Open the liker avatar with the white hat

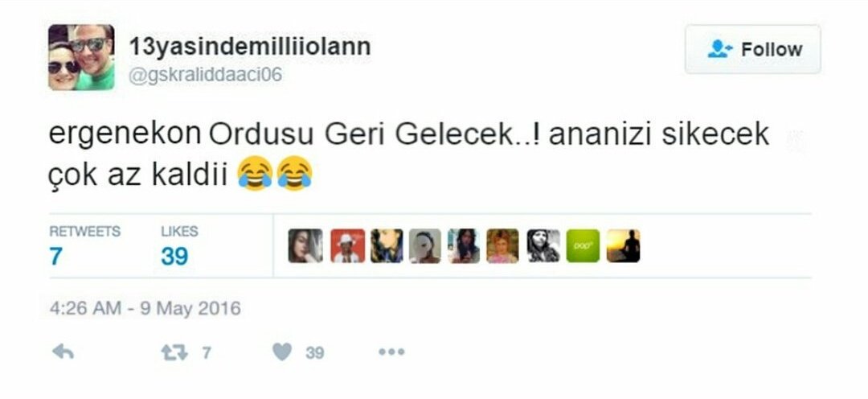(x=348, y=245)
